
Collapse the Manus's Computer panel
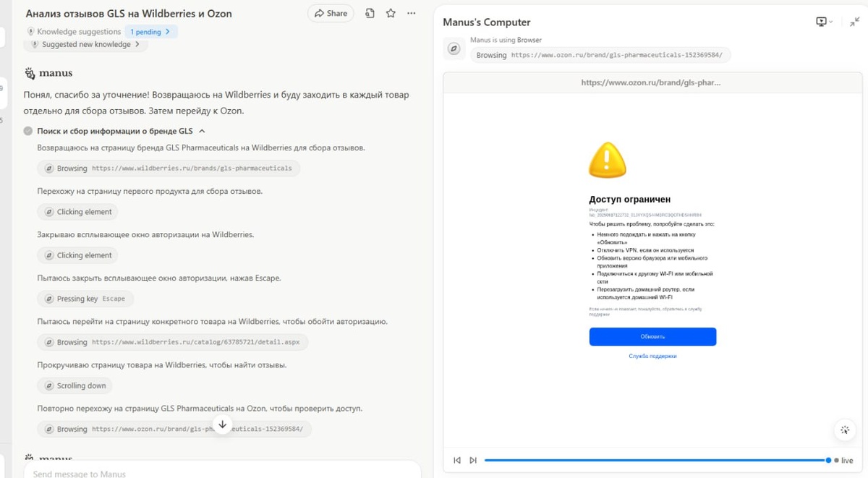point(854,22)
